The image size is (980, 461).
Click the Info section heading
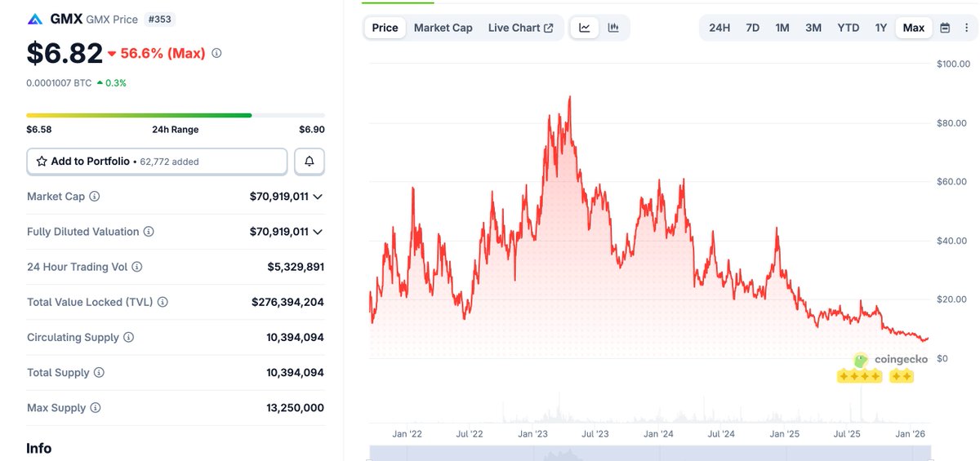click(x=39, y=449)
